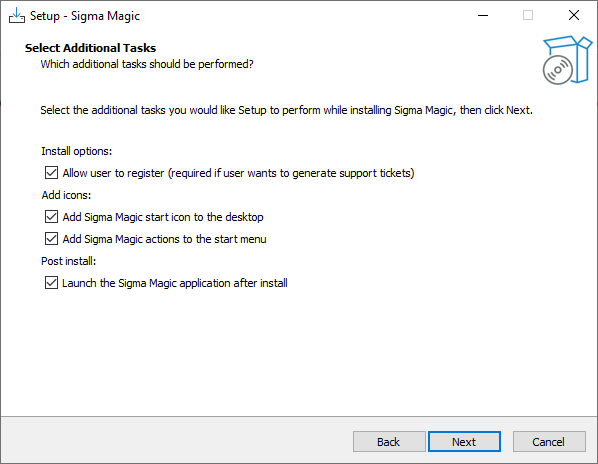
Task: Click the software box and disc graphic
Action: click(567, 60)
